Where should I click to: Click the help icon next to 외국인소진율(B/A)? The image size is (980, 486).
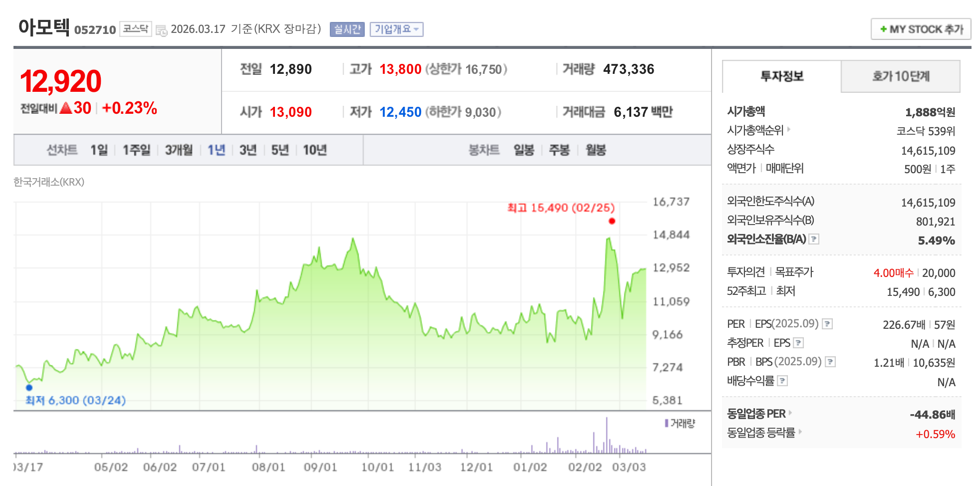coord(814,239)
